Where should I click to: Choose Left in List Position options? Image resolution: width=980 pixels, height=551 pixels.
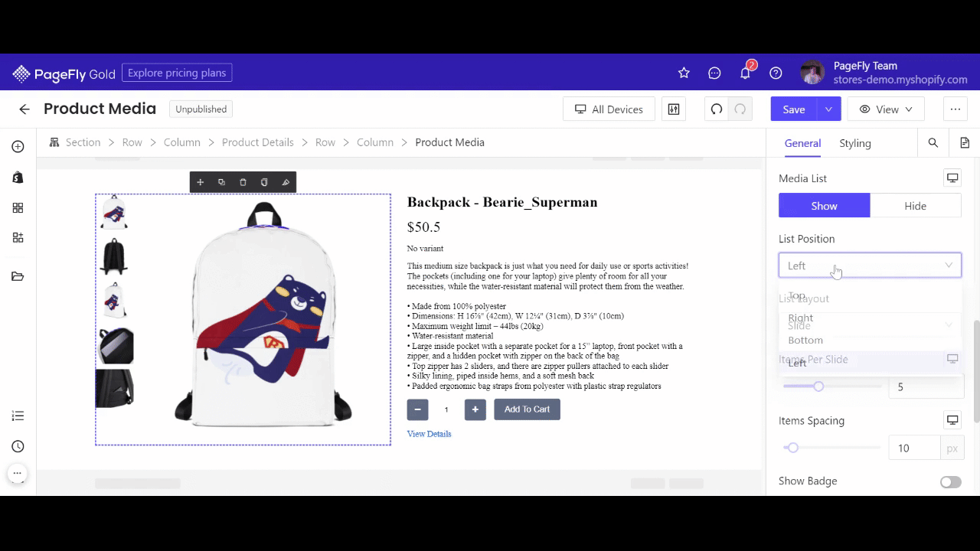[870, 363]
